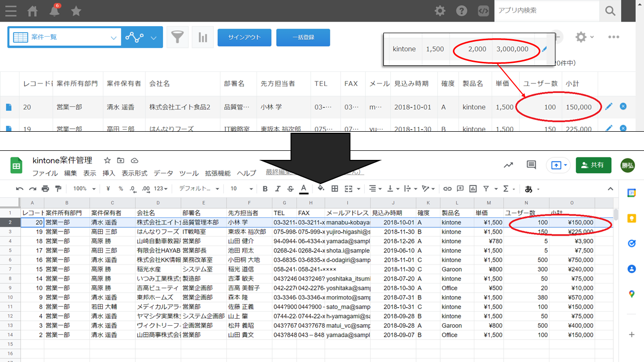Click the Google Sheets home logo
The image size is (644, 362).
[x=17, y=165]
